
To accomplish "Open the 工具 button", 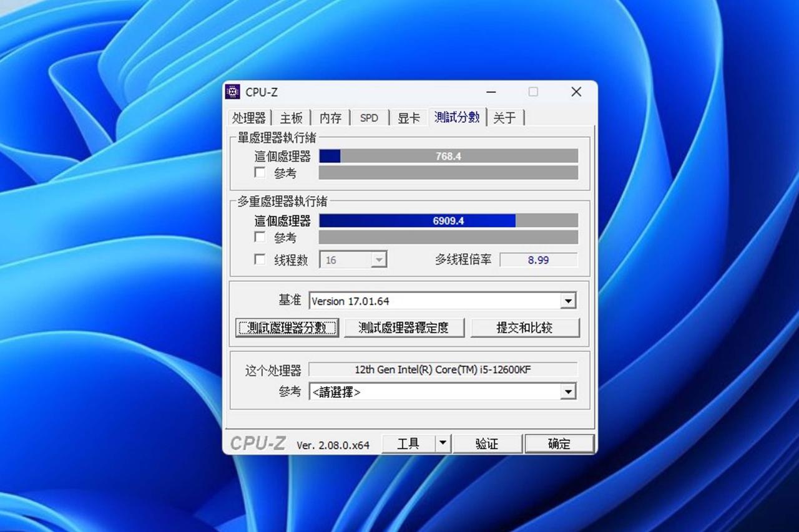I will (x=408, y=443).
